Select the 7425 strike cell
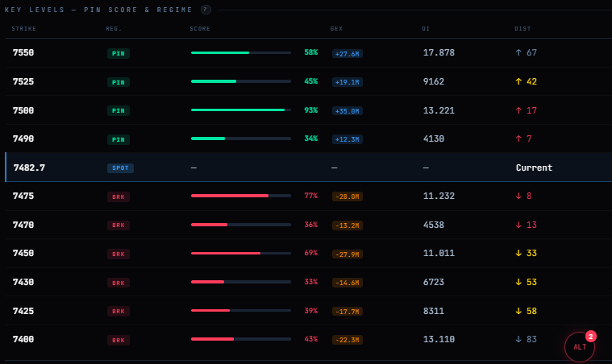Viewport: 612px width, 364px height. 23,311
